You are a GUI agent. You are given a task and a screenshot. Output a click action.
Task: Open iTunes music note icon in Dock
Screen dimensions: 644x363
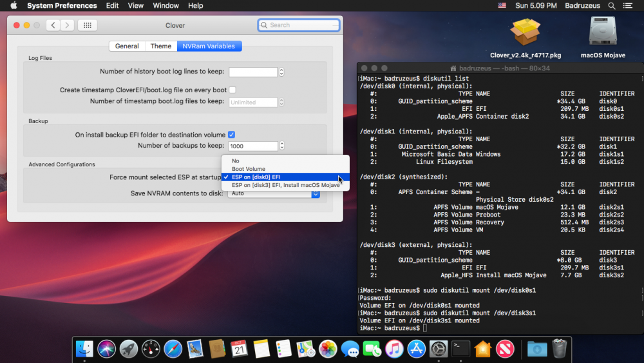tap(394, 349)
